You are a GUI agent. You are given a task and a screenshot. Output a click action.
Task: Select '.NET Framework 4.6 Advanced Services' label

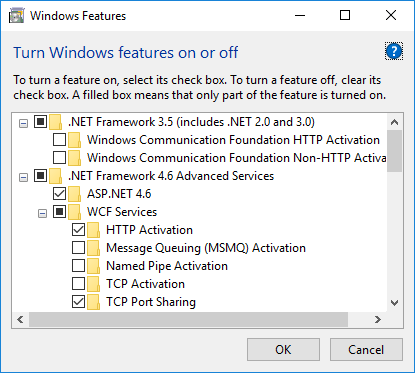[171, 176]
